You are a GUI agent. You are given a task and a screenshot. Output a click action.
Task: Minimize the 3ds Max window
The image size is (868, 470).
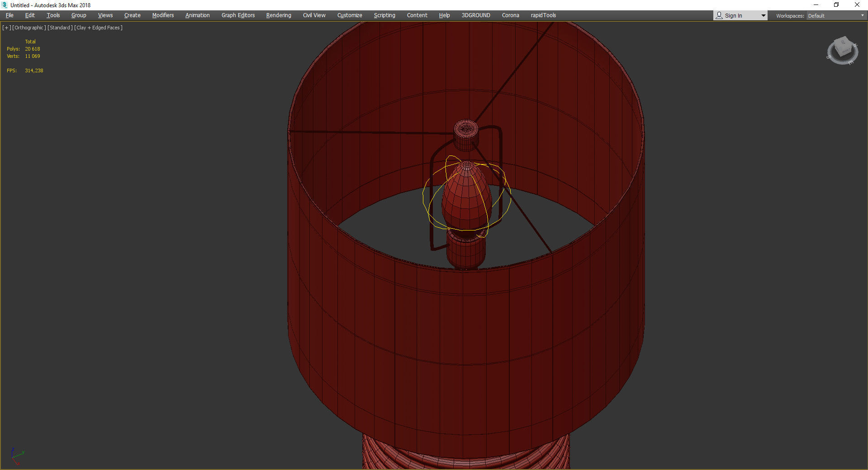click(816, 5)
